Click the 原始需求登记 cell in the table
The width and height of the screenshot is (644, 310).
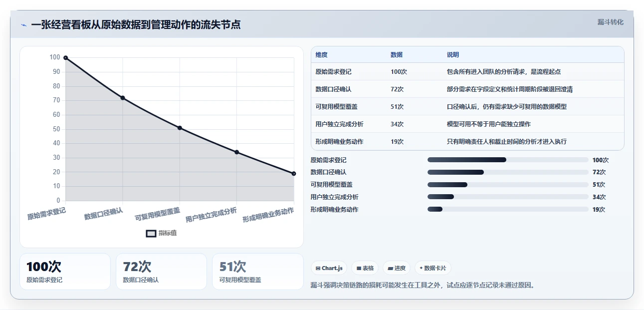[333, 72]
